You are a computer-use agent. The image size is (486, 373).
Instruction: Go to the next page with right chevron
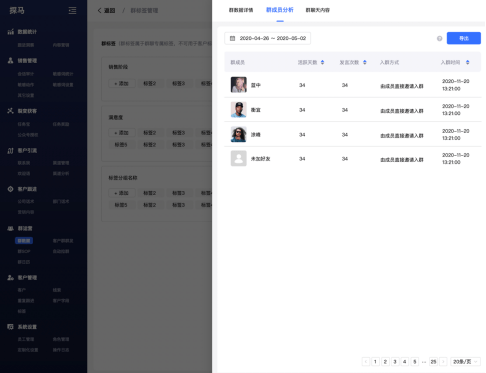click(443, 362)
